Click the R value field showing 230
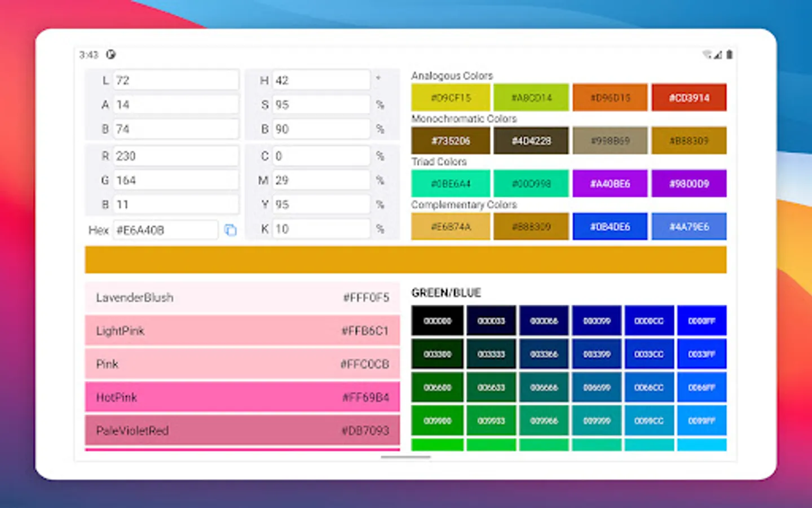Screen dimensions: 812x508 pyautogui.click(x=175, y=156)
